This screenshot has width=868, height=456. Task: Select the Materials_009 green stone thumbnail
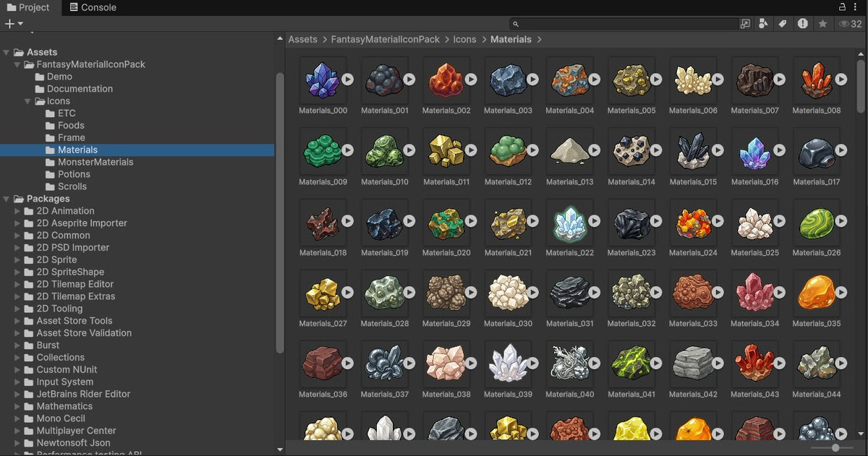[323, 150]
